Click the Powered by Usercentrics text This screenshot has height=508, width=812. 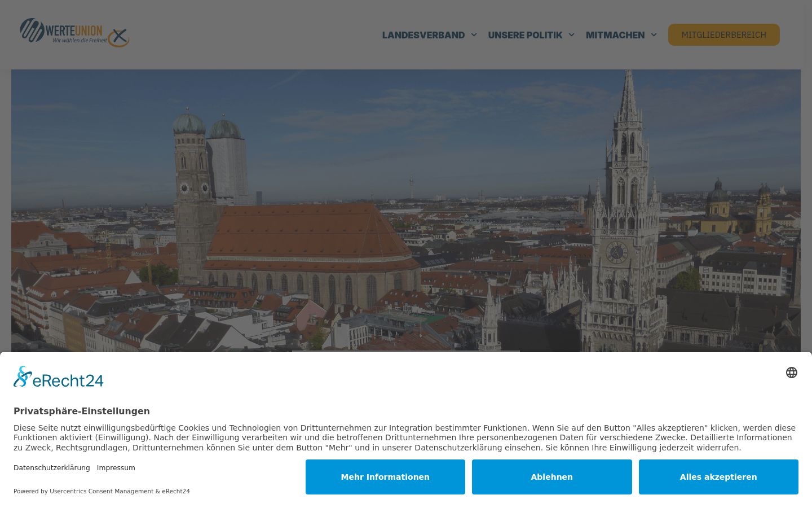101,491
